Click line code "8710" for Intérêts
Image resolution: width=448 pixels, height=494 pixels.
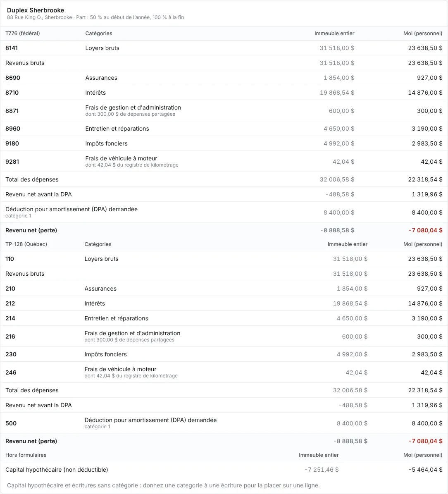(12, 93)
